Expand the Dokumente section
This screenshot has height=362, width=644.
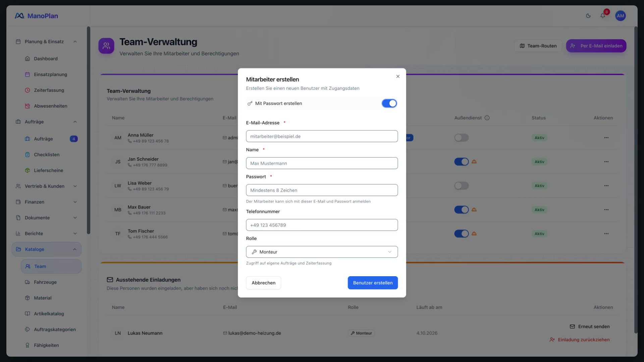point(47,218)
